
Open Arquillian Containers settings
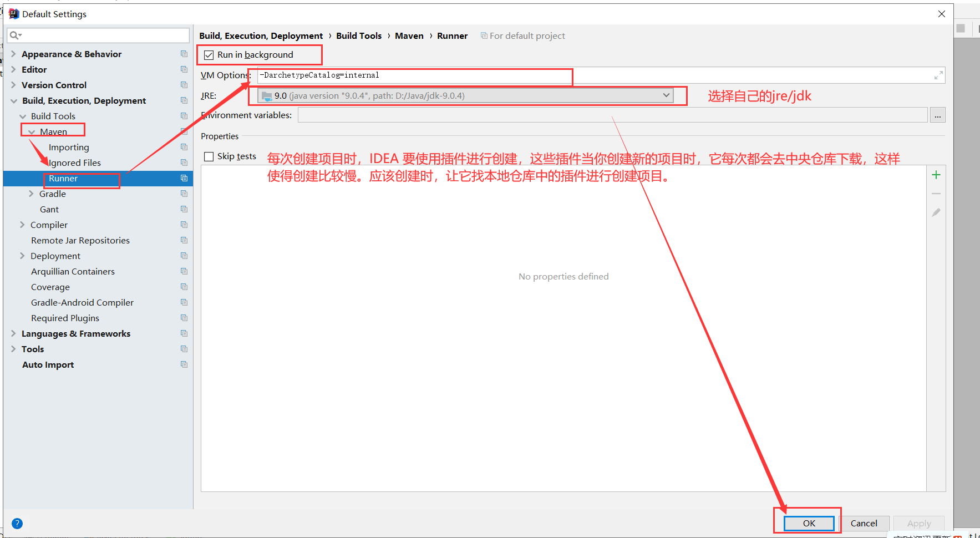[73, 271]
